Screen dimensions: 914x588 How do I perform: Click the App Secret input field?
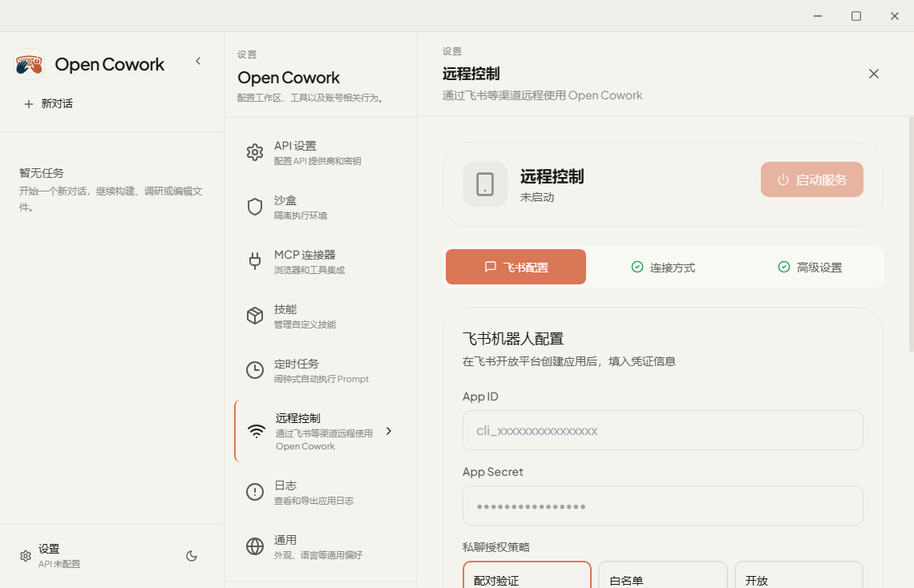pos(663,505)
